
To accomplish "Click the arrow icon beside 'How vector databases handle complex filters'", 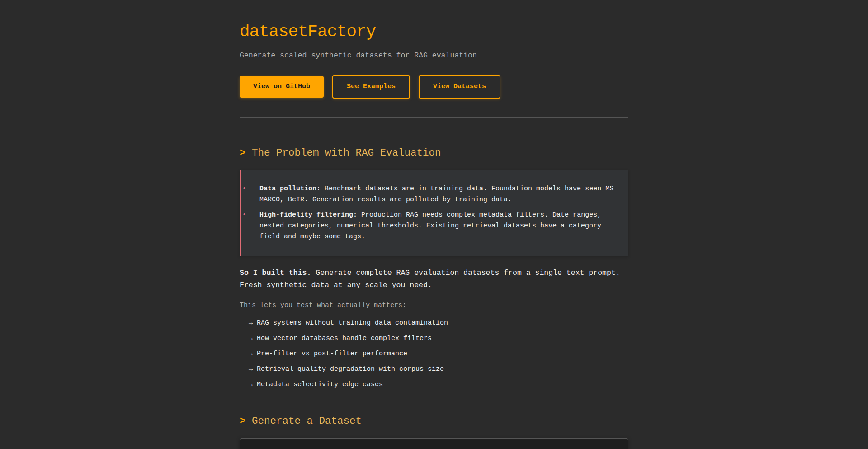I will (x=250, y=338).
